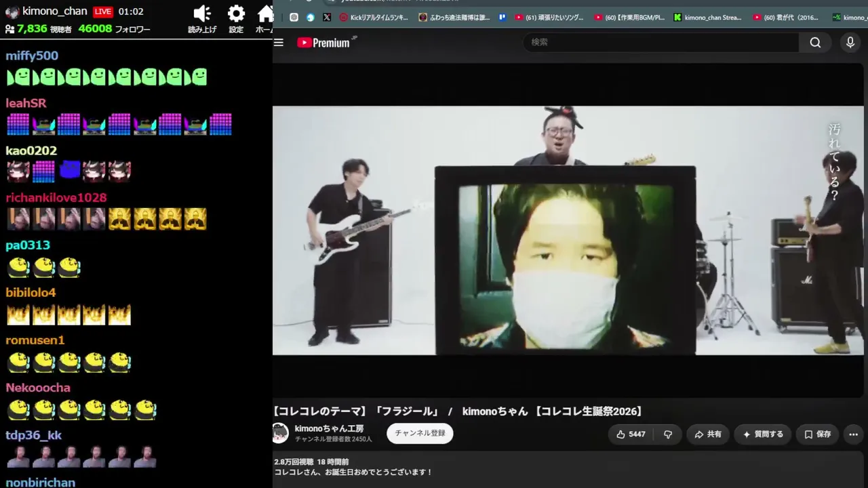This screenshot has height=488, width=868.
Task: Open (60)【作業用BGM bookmark
Action: coord(629,18)
